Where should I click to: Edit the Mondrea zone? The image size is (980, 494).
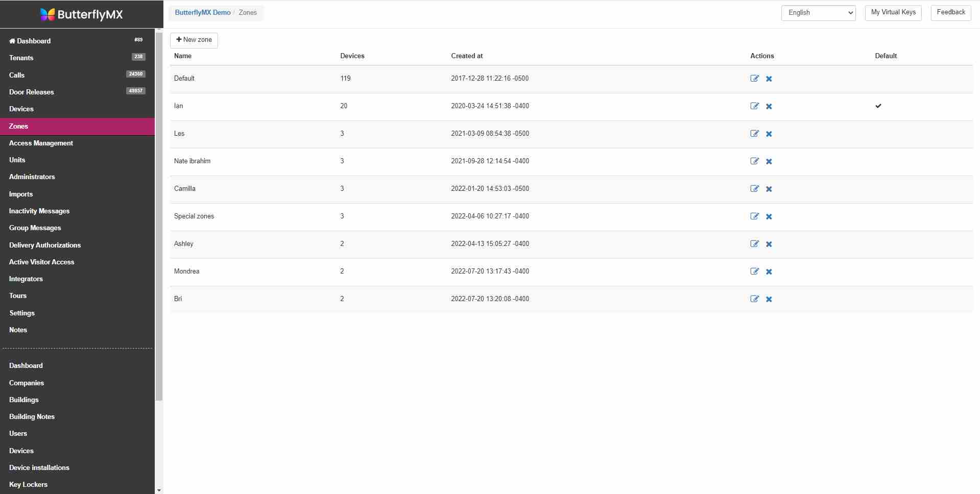click(x=754, y=271)
